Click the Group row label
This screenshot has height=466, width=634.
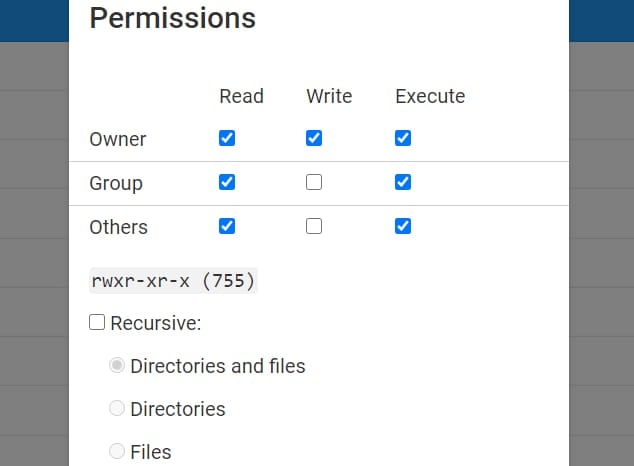(116, 183)
